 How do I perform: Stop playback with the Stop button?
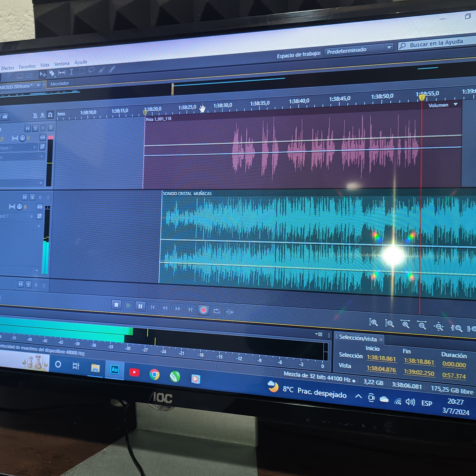(x=116, y=305)
